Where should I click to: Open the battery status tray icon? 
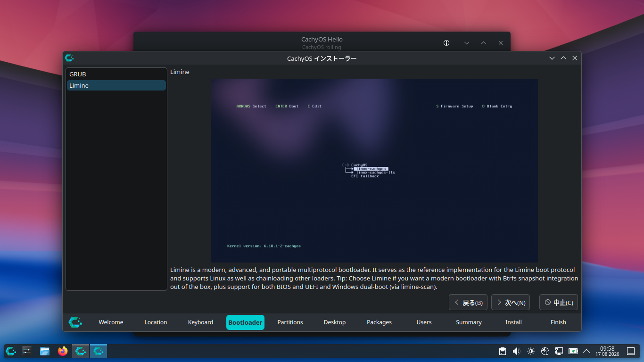[573, 351]
